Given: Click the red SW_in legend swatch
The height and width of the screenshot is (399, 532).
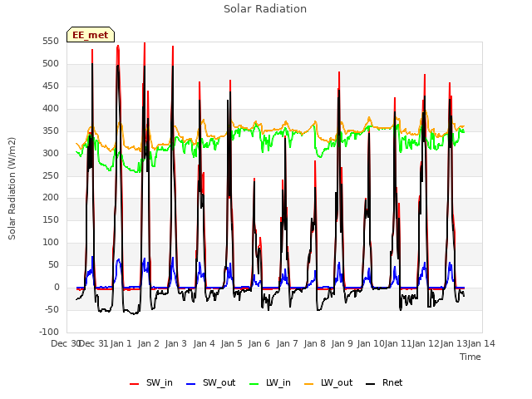Looking at the screenshot, I should (x=135, y=384).
